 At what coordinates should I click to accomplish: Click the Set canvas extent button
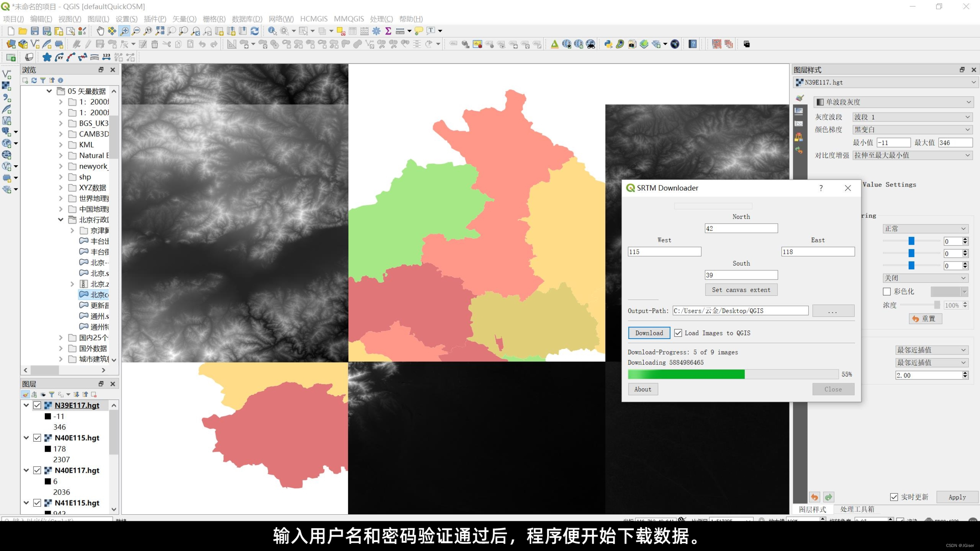(741, 290)
